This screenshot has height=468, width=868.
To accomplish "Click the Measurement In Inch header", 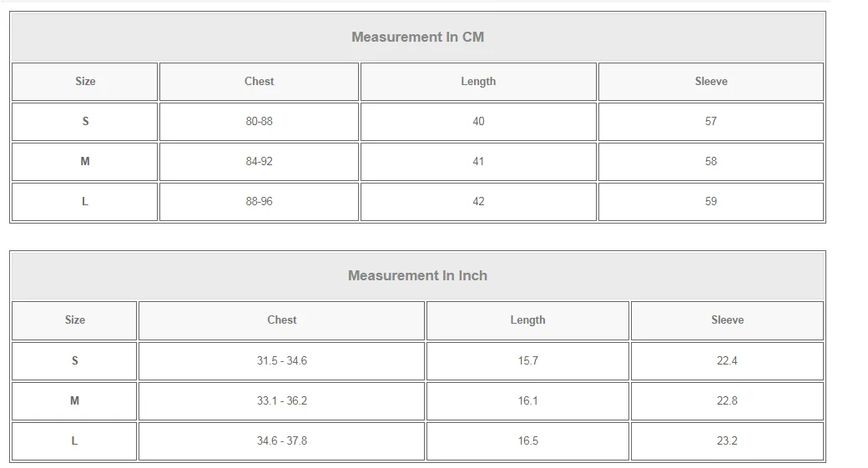I will point(417,275).
